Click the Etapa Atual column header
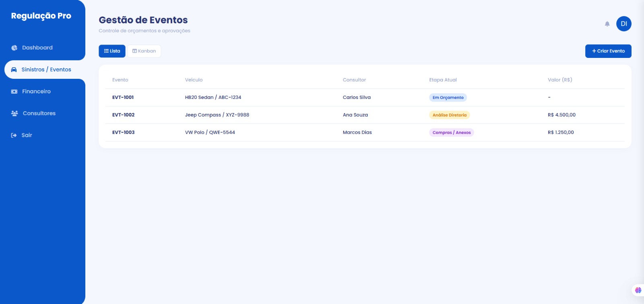 click(x=443, y=80)
